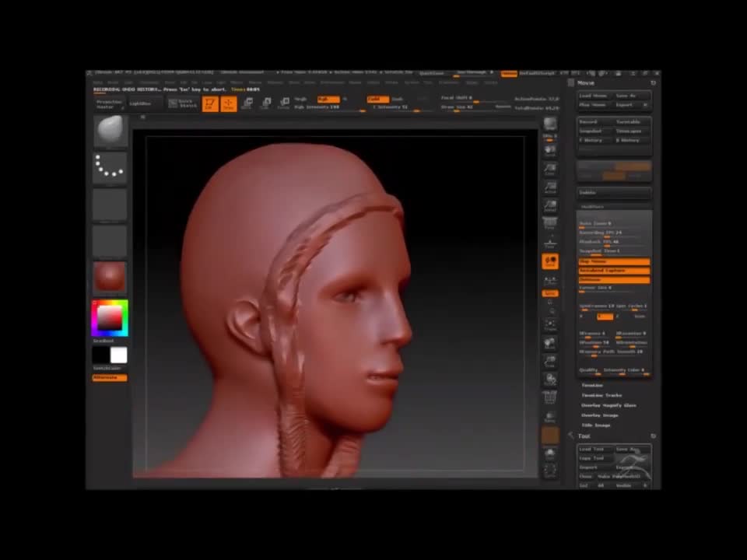Select the Edit mode icon
Screen dimensions: 747x560
click(x=211, y=103)
